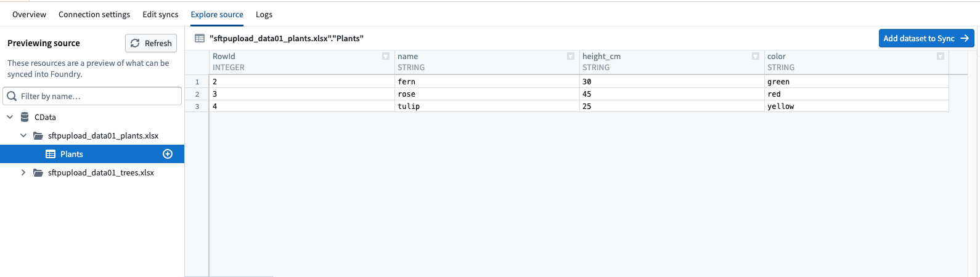Screen dimensions: 980x277
Task: Click the name column header
Action: click(x=487, y=62)
